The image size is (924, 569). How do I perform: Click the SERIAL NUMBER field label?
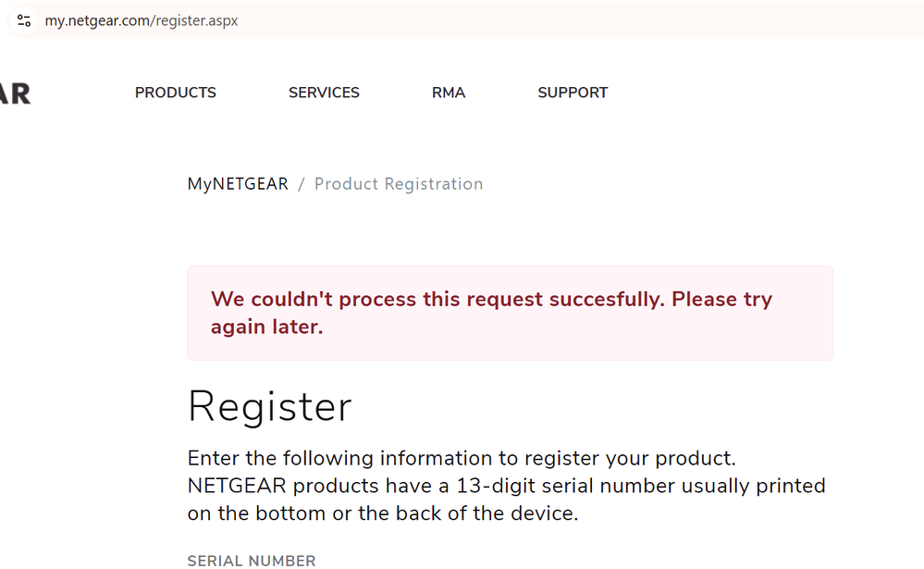click(x=252, y=561)
